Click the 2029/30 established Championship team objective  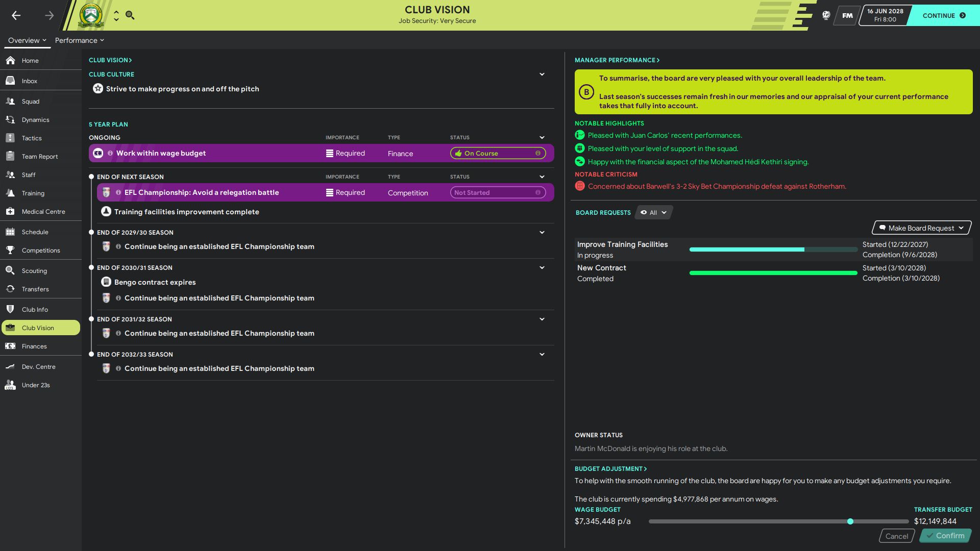(219, 246)
